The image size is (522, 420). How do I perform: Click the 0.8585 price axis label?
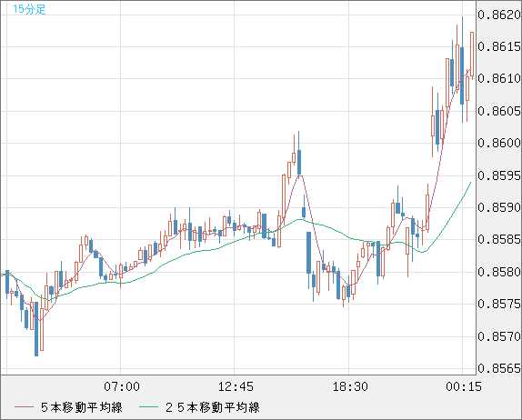(x=499, y=239)
